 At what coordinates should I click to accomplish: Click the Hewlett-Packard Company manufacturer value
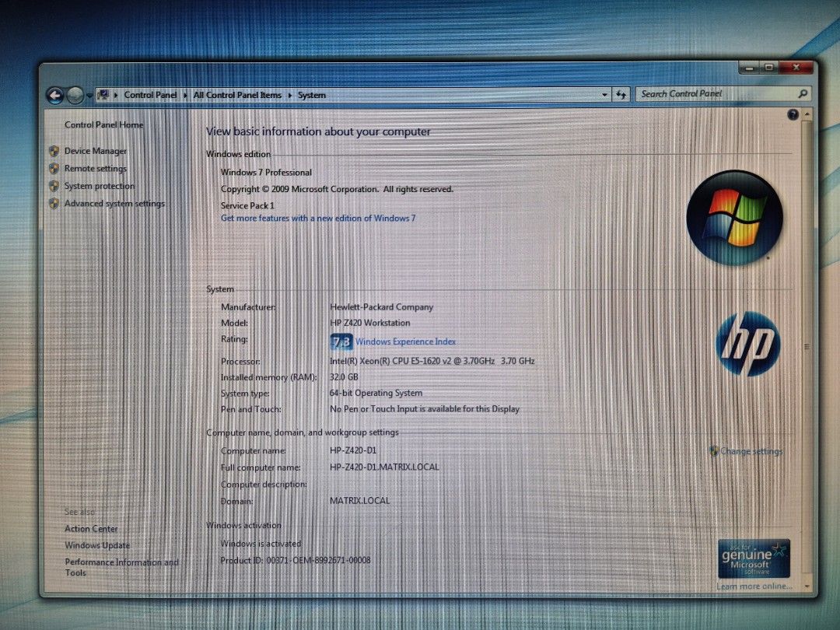[x=381, y=307]
